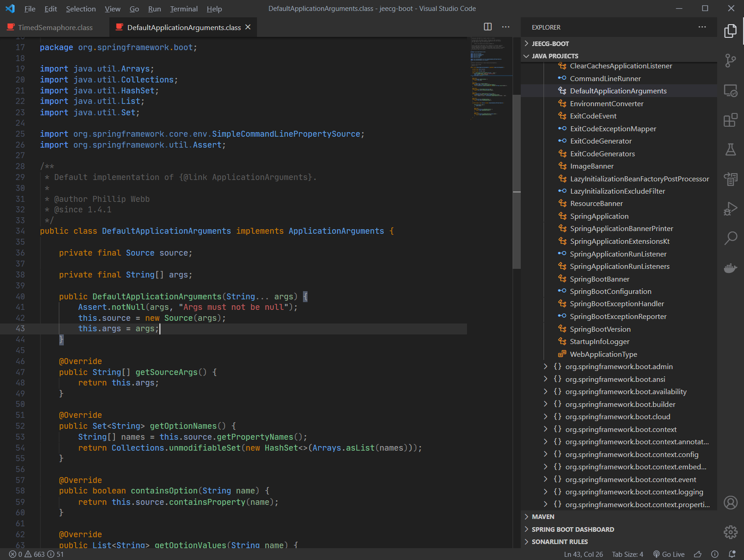This screenshot has width=744, height=560.
Task: Open the Extensions view
Action: (x=730, y=120)
